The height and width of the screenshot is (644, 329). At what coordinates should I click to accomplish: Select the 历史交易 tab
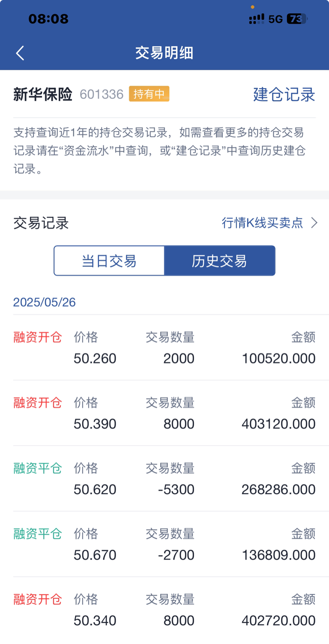220,261
